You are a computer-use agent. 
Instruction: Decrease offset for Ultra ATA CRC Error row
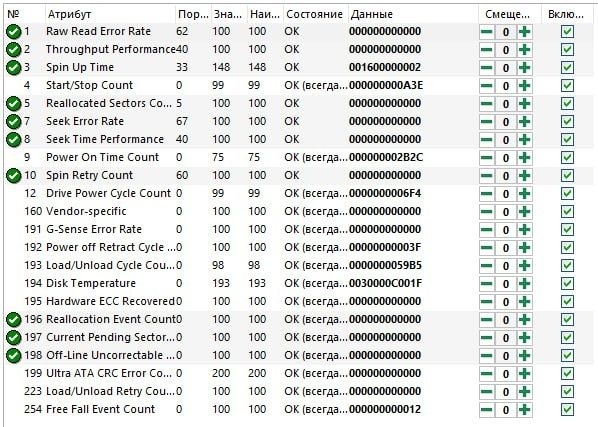[x=487, y=374]
